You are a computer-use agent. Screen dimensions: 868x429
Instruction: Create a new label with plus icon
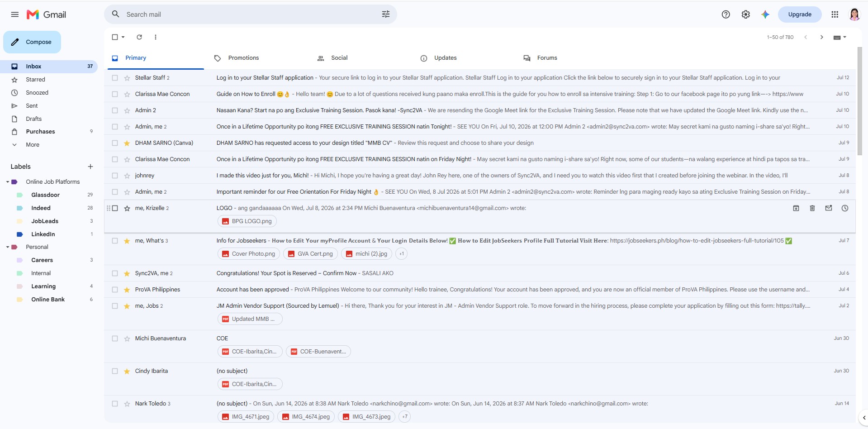90,167
